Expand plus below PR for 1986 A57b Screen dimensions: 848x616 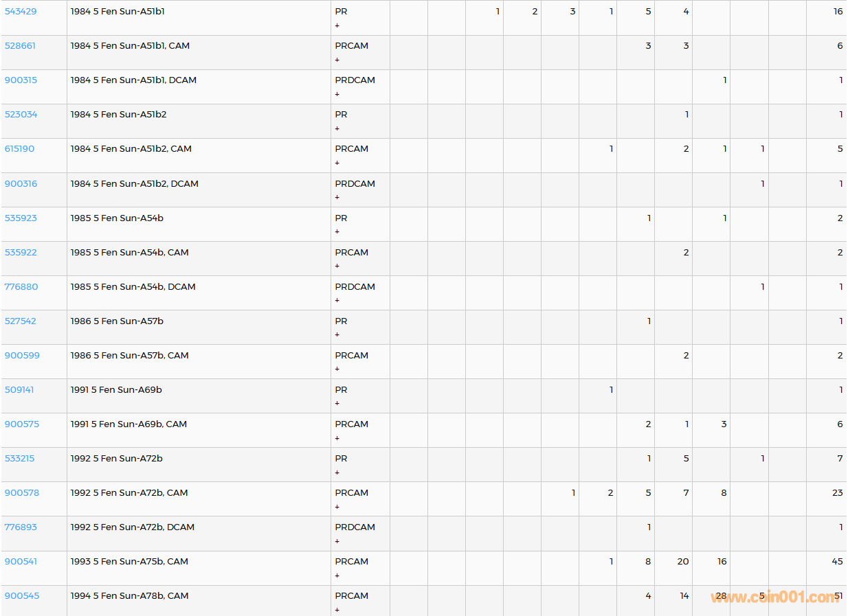pos(337,334)
